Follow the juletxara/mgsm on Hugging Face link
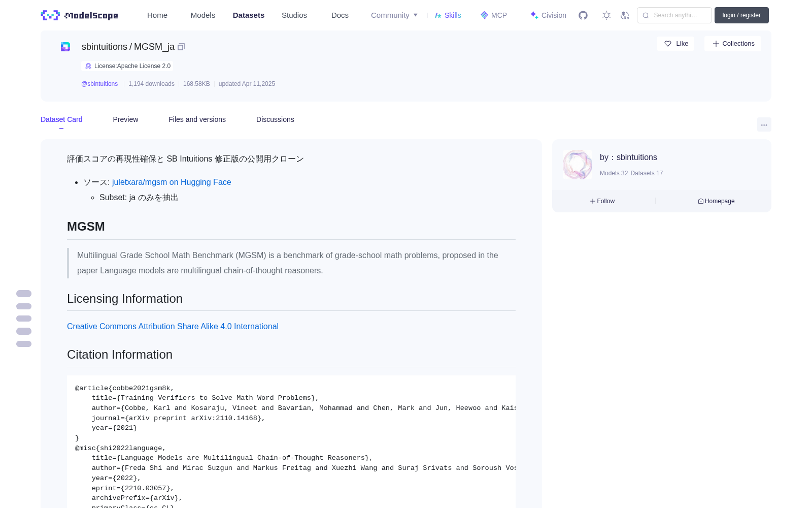 point(172,182)
